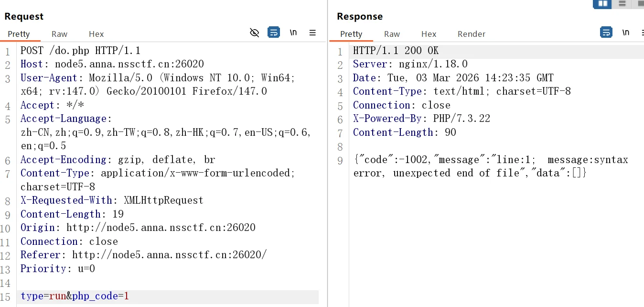
Task: Click the JSON error message in response
Action: click(490, 166)
